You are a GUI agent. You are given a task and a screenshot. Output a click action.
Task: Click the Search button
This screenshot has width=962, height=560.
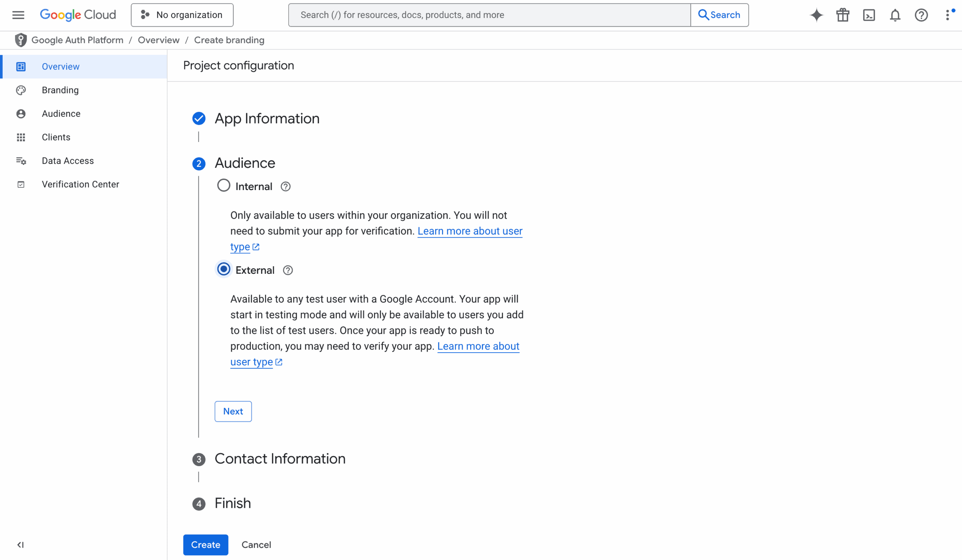coord(719,15)
